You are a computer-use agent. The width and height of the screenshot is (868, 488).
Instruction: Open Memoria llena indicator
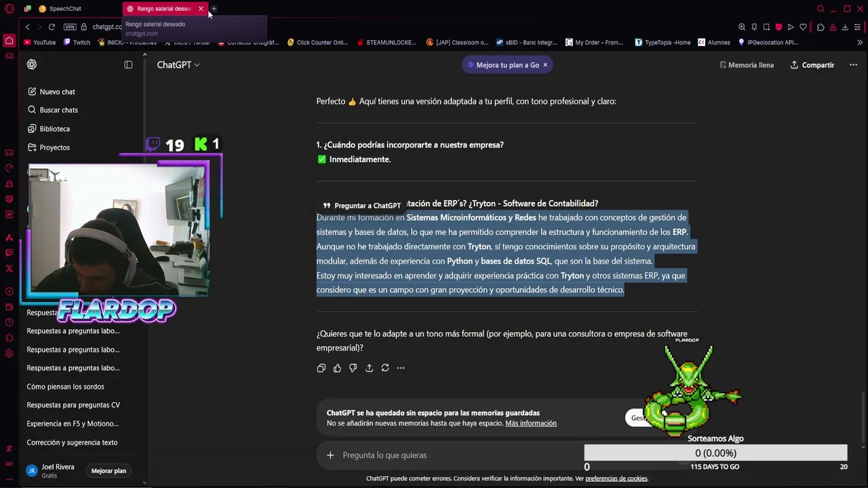click(747, 64)
